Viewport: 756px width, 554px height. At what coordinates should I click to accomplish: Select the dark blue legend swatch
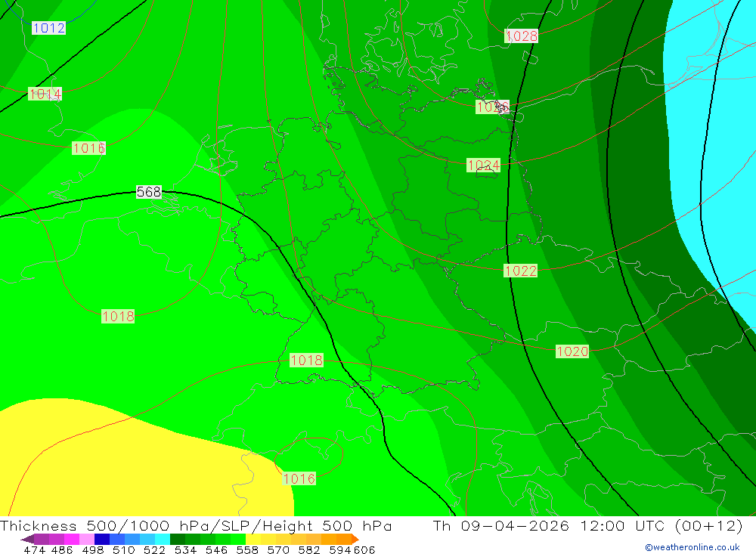(x=102, y=539)
